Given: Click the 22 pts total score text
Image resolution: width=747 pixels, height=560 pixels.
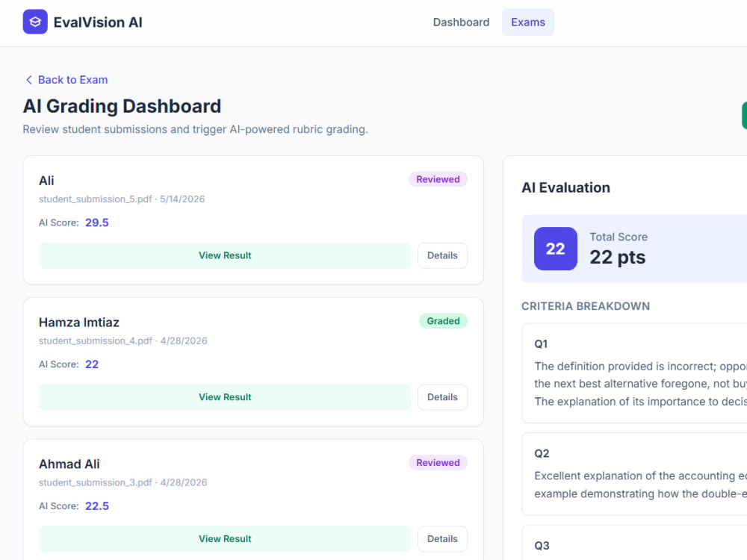Looking at the screenshot, I should click(618, 257).
